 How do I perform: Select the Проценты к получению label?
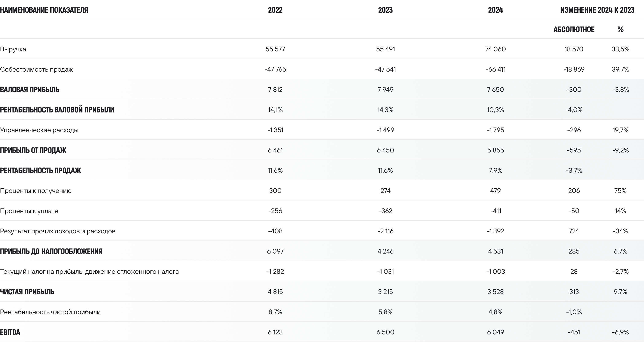click(x=36, y=191)
